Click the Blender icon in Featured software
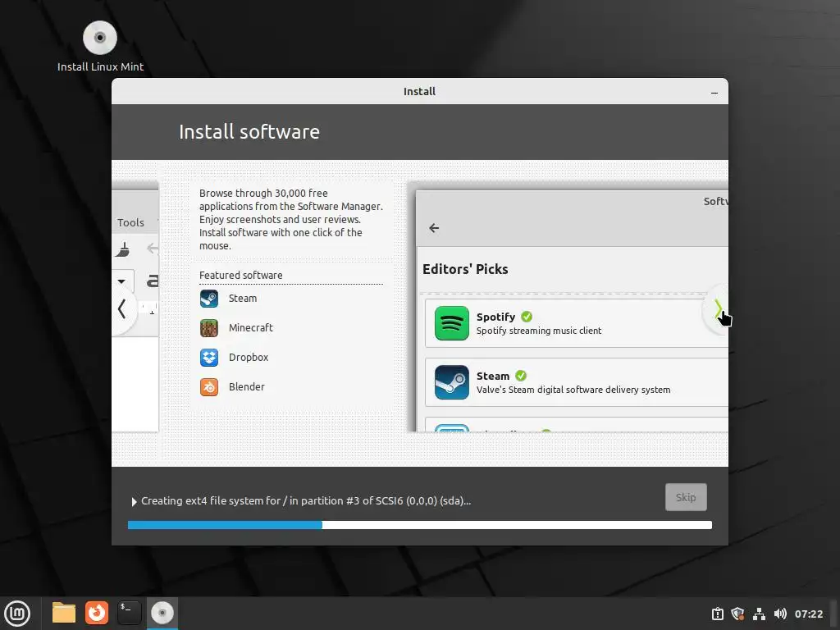Screen dimensions: 840x630 click(x=209, y=387)
